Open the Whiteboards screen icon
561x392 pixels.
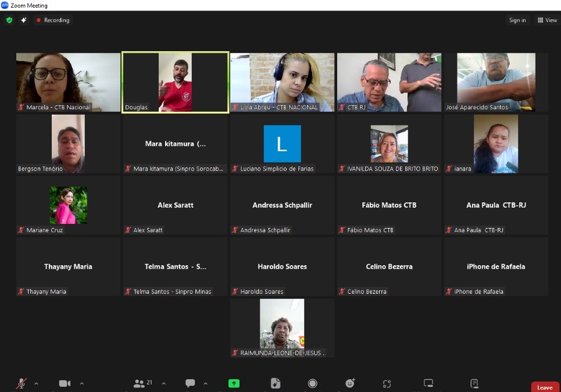428,383
